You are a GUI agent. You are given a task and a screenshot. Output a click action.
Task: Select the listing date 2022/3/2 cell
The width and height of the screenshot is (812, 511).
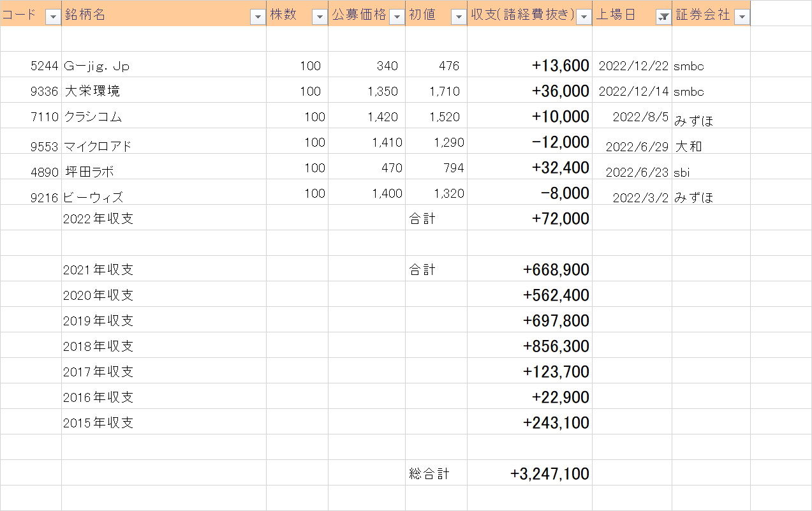[x=632, y=192]
